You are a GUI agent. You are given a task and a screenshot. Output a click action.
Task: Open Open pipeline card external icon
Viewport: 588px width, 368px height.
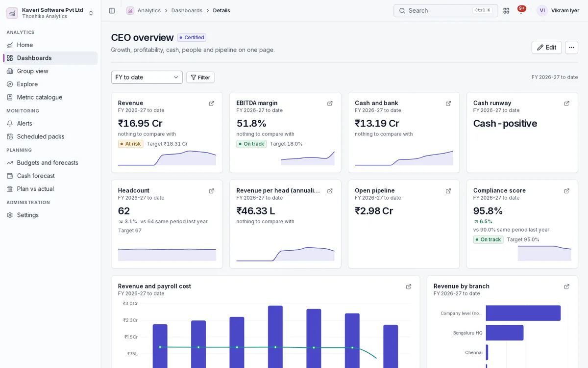pos(448,191)
